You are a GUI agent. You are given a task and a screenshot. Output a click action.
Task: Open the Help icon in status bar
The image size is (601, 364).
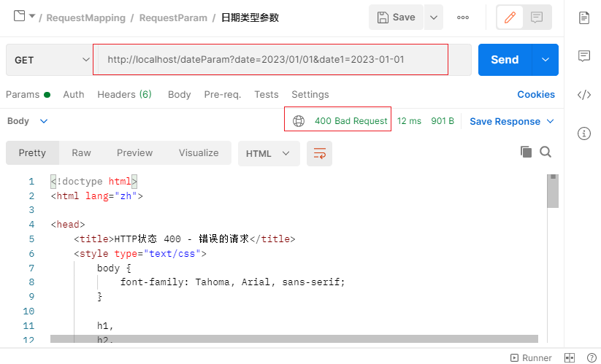[592, 358]
